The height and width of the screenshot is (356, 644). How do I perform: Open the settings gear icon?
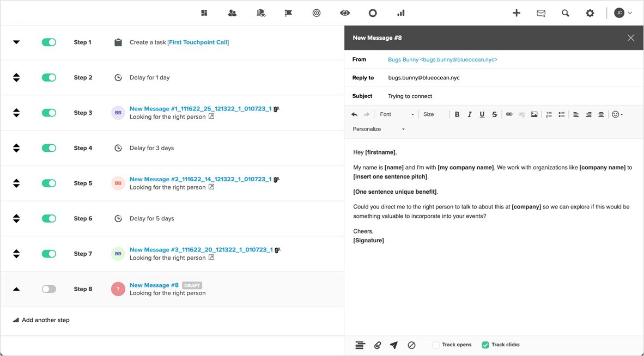click(x=590, y=13)
